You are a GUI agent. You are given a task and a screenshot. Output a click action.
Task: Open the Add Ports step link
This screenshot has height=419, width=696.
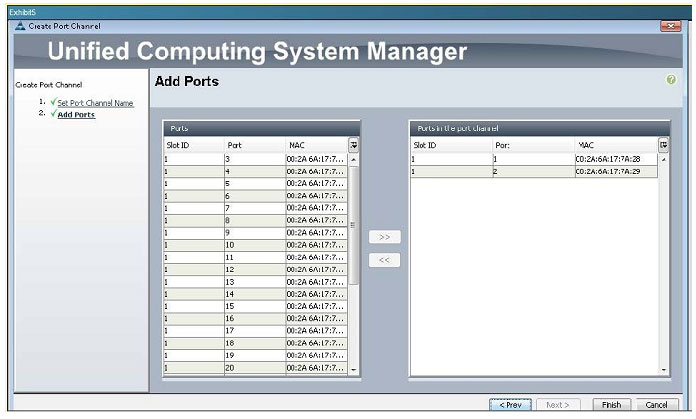[x=76, y=115]
